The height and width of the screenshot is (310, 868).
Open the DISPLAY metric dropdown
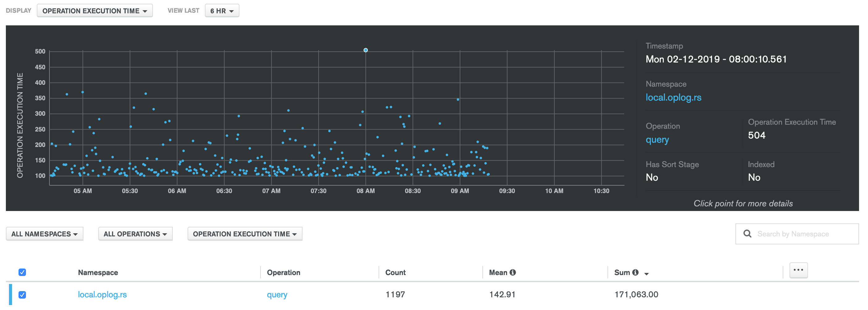pos(95,11)
